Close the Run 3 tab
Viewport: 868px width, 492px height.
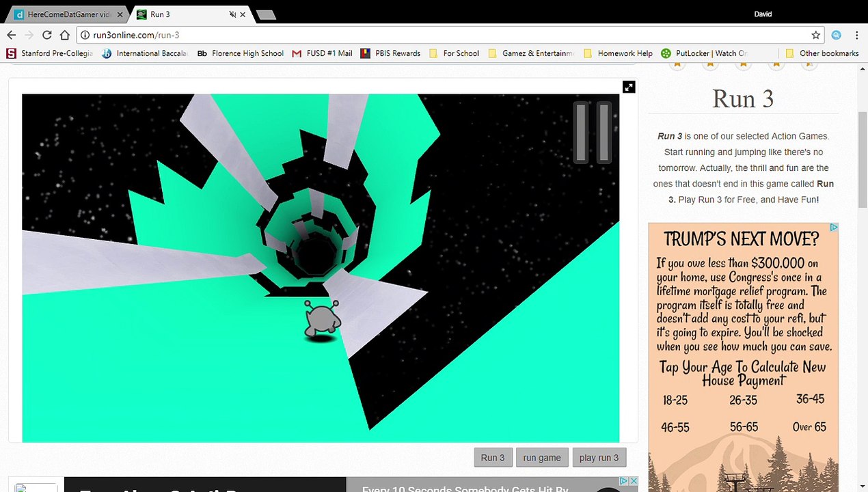[x=243, y=14]
